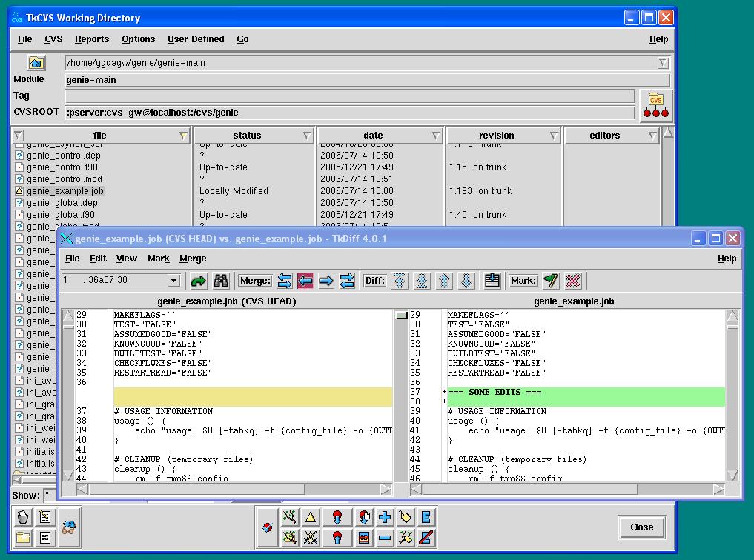
Task: Click the go-up directory folder icon
Action: [x=36, y=63]
